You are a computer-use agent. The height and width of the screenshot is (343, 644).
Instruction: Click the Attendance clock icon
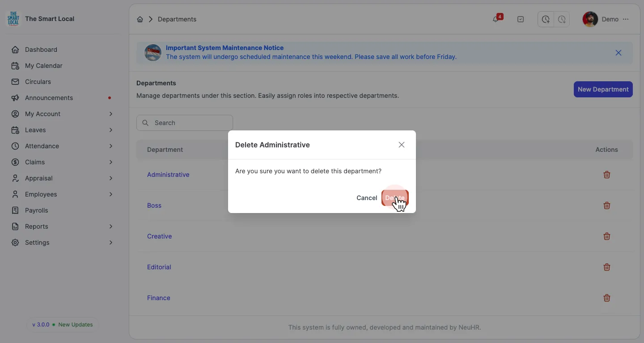15,146
